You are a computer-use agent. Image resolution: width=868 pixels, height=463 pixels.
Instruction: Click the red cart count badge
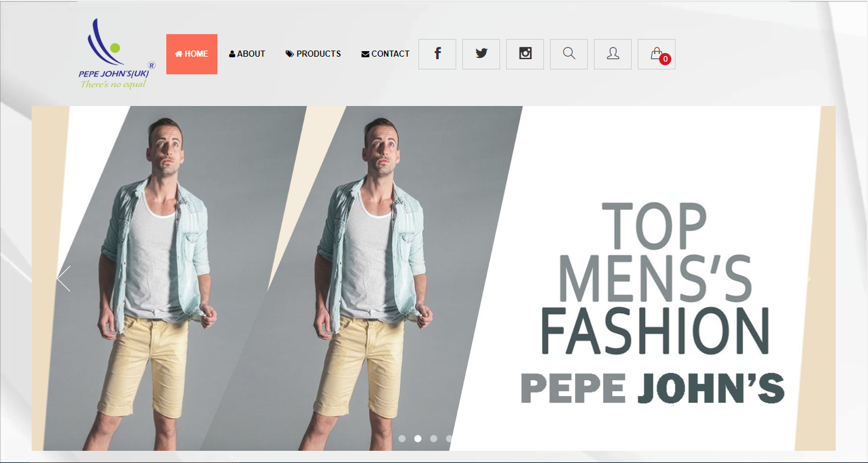tap(665, 59)
